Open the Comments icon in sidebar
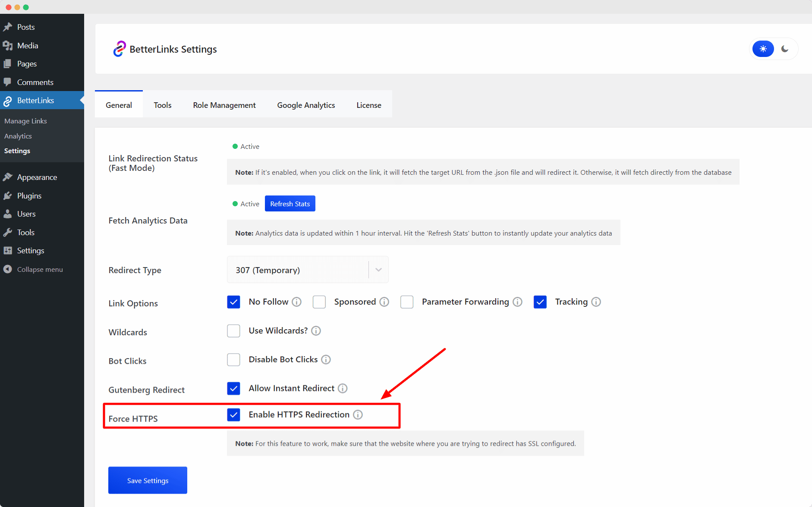Screen dimensions: 812x507 [x=8, y=82]
